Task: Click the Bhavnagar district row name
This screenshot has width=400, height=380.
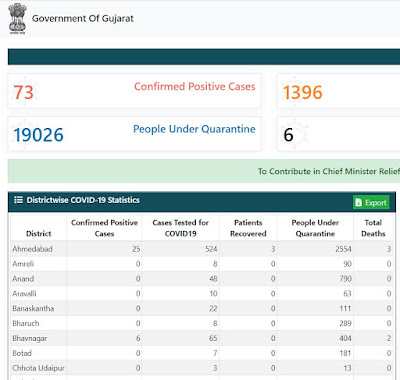Action: pyautogui.click(x=30, y=338)
